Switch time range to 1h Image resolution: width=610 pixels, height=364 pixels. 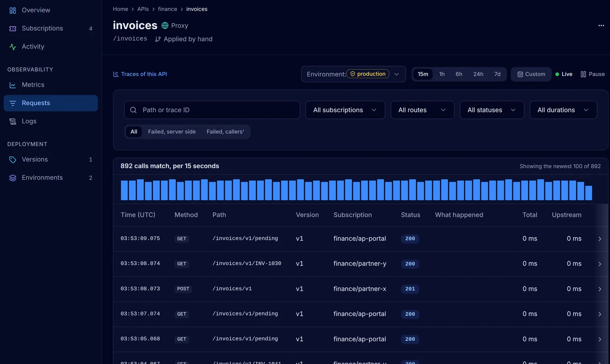coord(442,74)
